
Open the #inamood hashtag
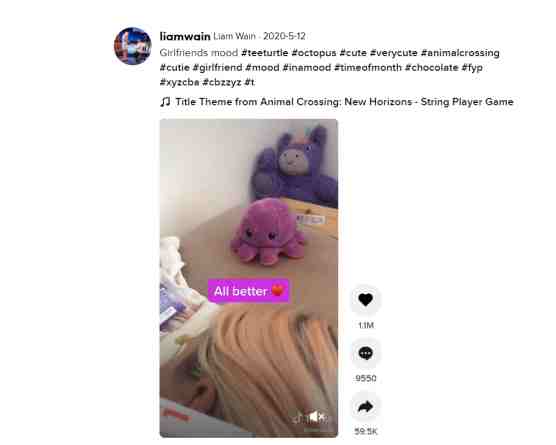(307, 67)
